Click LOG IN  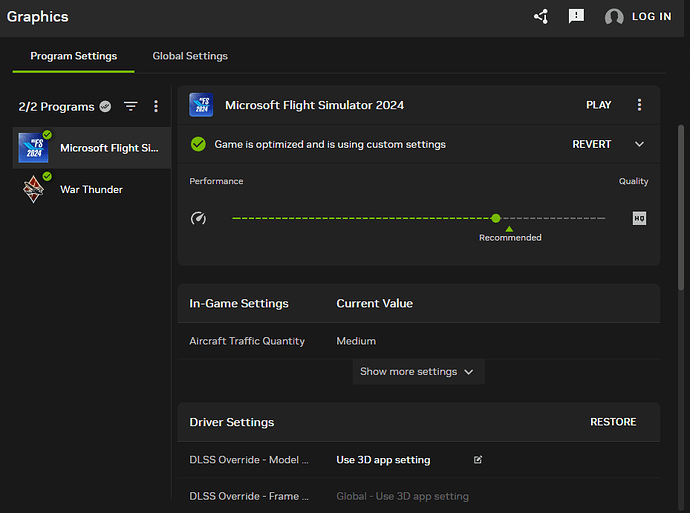[652, 17]
